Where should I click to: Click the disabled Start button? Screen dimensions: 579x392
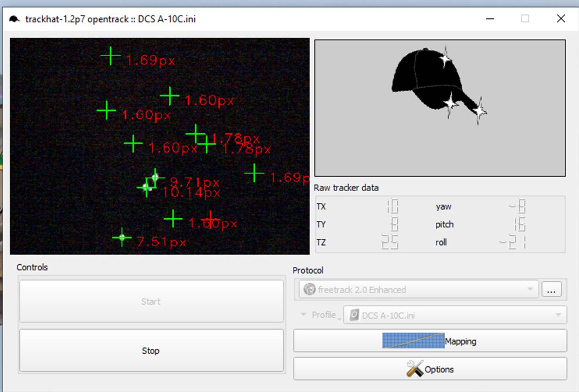pos(151,301)
